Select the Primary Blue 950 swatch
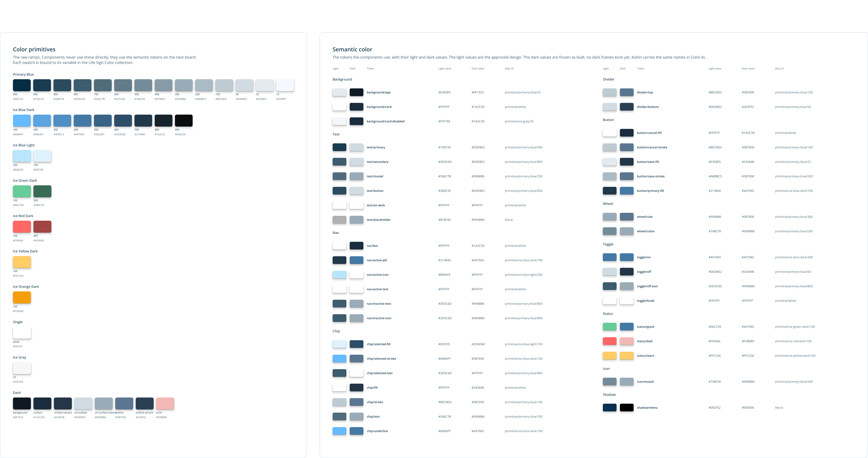The image size is (868, 458). point(22,85)
